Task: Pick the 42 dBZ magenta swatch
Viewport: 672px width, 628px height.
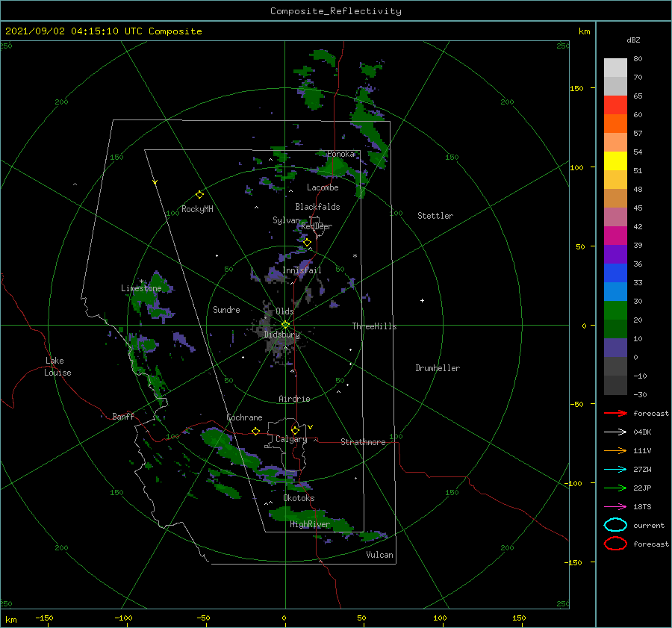Action: pos(615,235)
